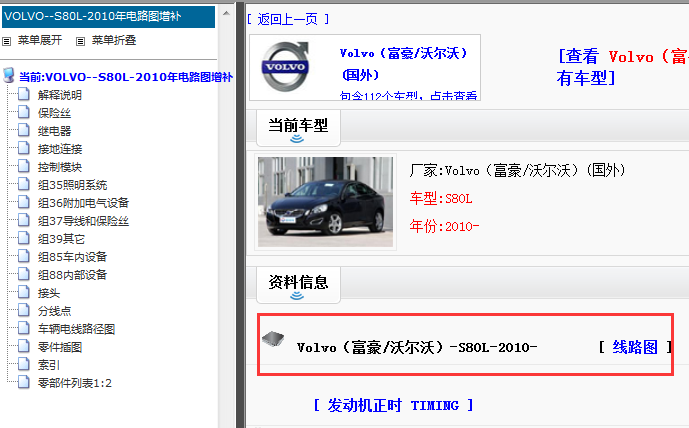Go back via 返回上一页 link

(x=287, y=19)
